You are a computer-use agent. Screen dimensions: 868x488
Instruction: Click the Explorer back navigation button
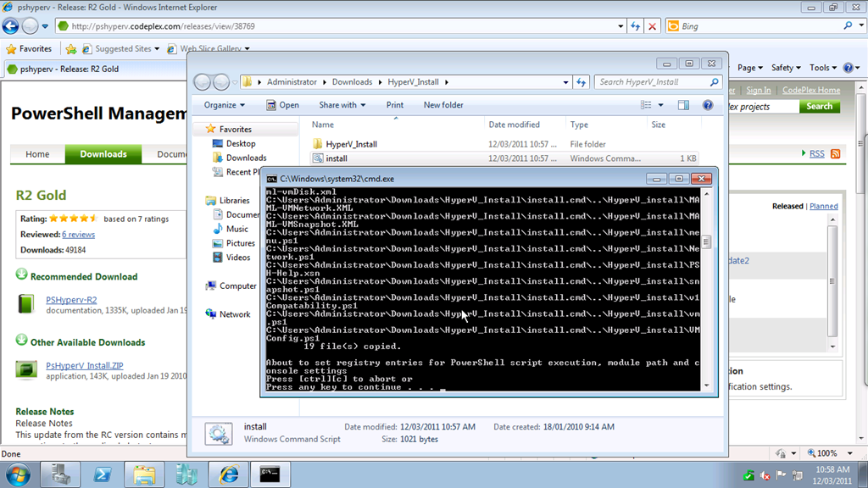(x=202, y=82)
